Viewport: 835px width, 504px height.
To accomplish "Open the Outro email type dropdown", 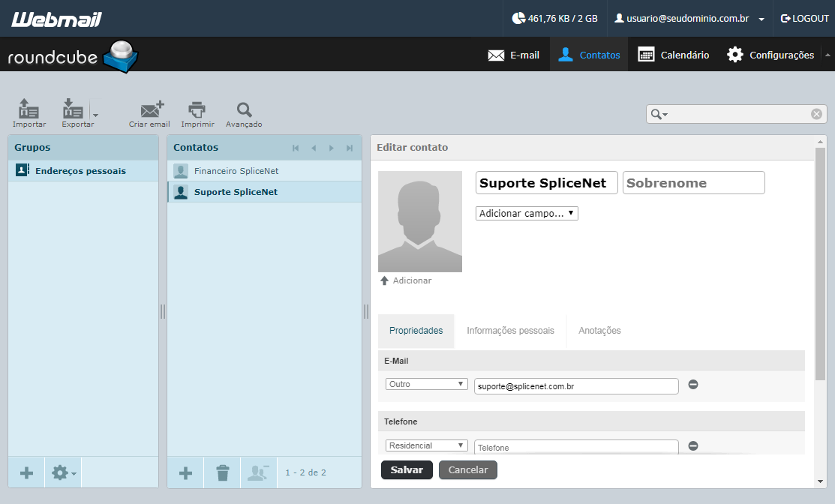I will tap(427, 384).
